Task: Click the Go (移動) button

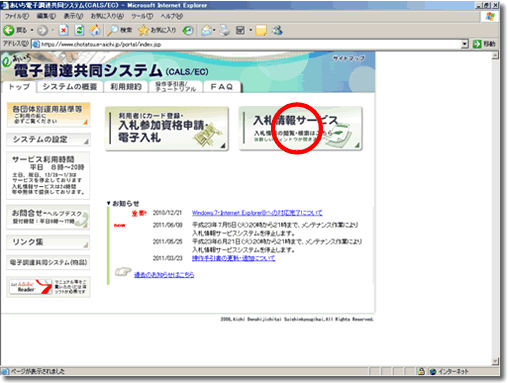Action: (484, 44)
